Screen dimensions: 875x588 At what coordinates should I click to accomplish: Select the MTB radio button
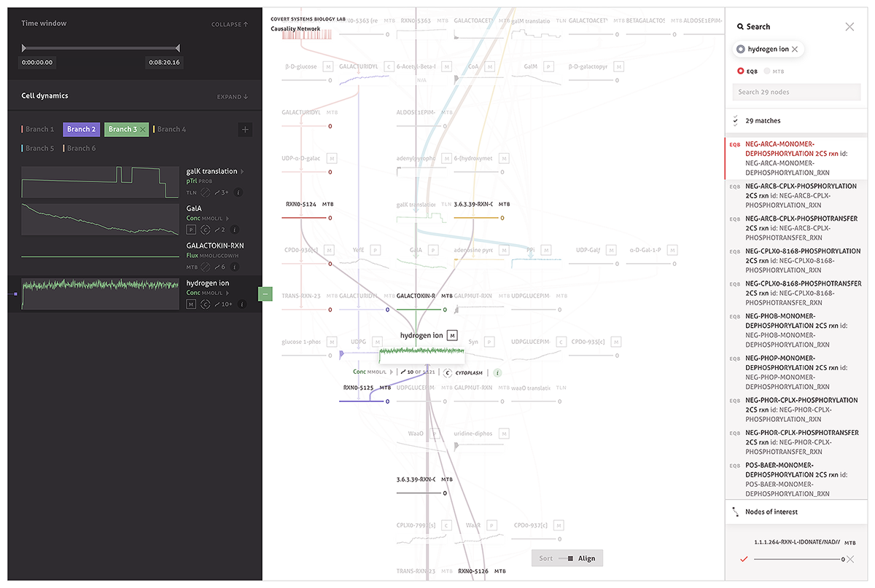pyautogui.click(x=767, y=71)
